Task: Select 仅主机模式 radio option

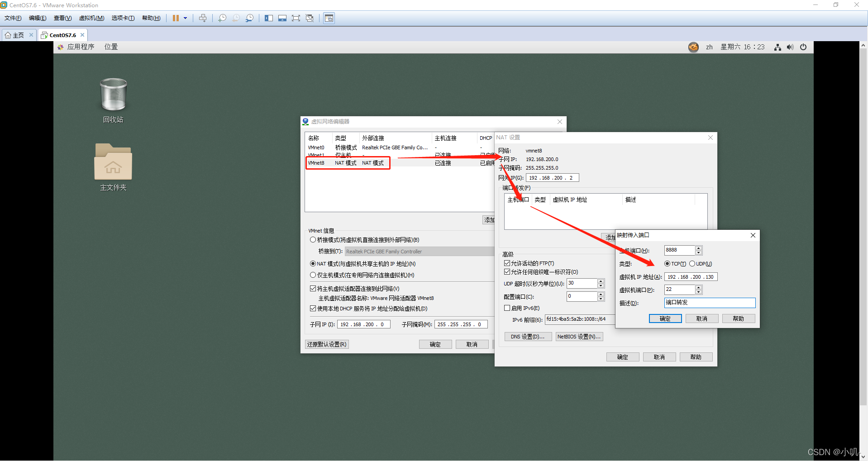Action: [x=313, y=275]
